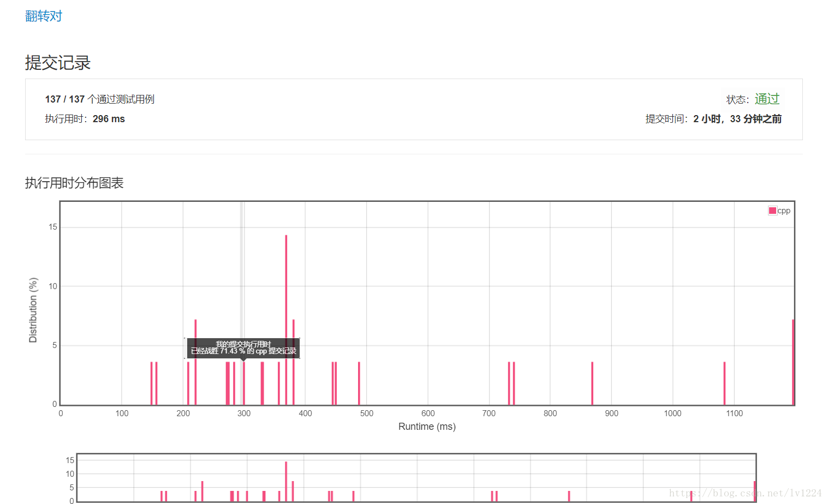This screenshot has height=504, width=828.
Task: Click the tallest bar in the main chart
Action: click(x=286, y=320)
